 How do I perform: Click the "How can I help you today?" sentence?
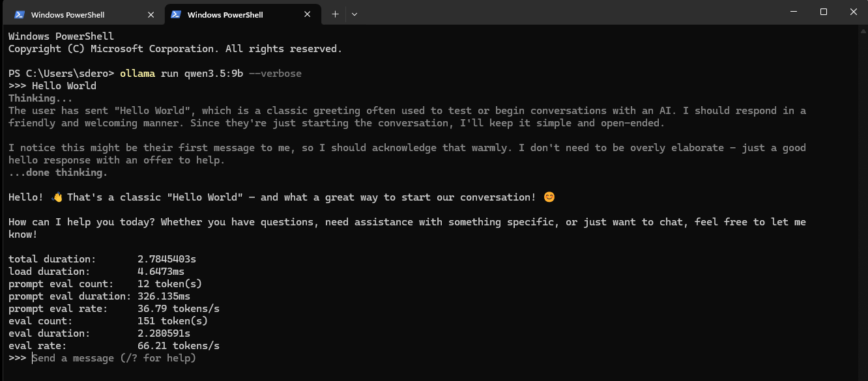tap(81, 222)
